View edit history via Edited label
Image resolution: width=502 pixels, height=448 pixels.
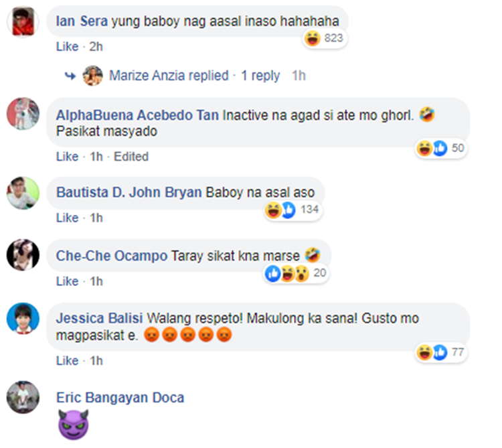point(131,157)
